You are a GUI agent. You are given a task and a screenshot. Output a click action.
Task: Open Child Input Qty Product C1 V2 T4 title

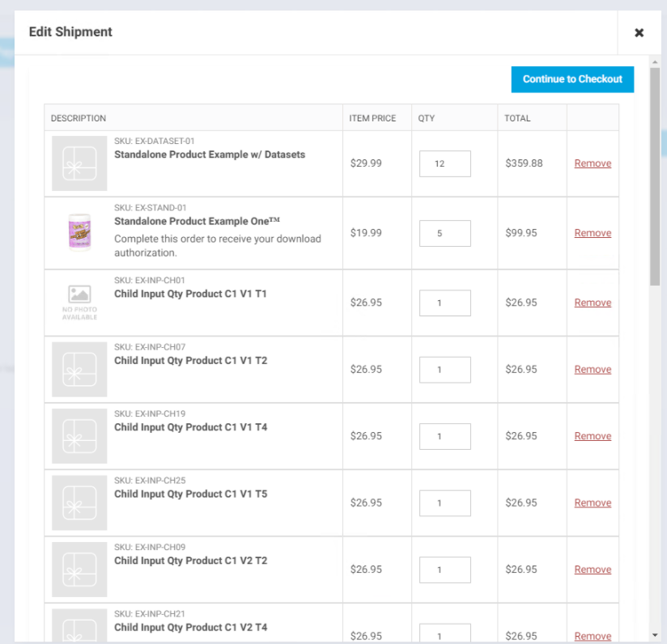(x=190, y=628)
